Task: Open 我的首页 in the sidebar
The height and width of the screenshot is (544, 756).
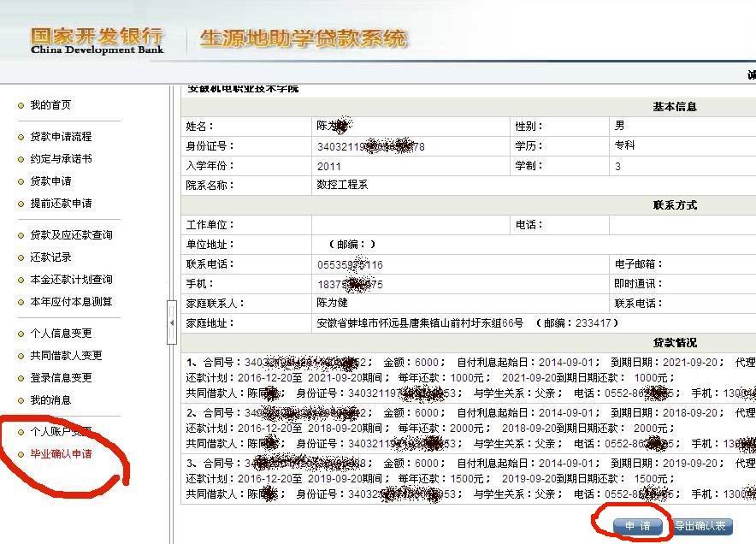Action: [x=50, y=105]
